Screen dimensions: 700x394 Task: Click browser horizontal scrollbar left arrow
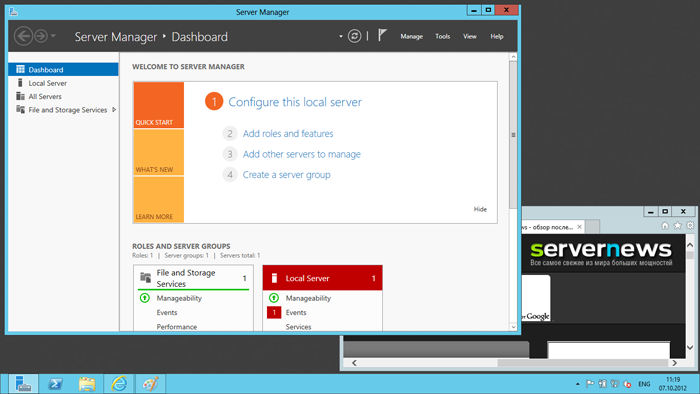coord(354,363)
